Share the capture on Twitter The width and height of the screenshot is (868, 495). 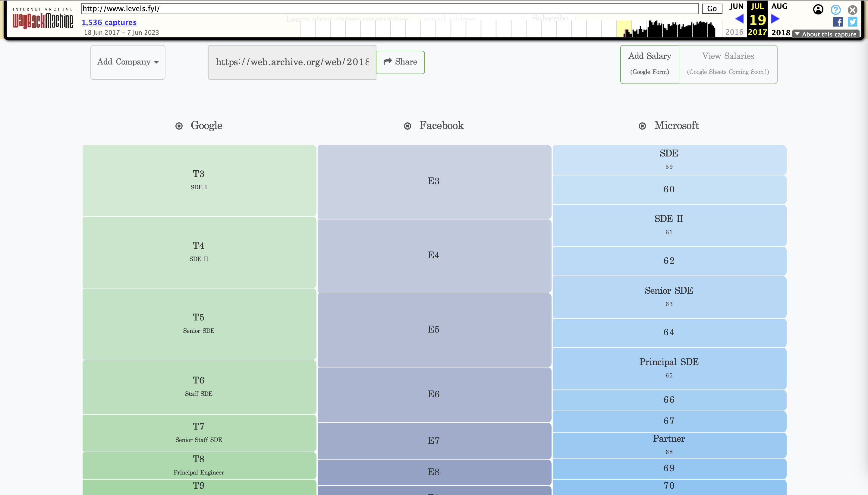click(852, 22)
